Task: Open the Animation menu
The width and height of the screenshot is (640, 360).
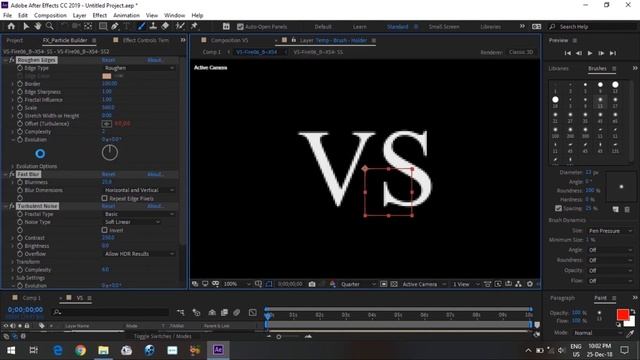Action: tap(126, 16)
